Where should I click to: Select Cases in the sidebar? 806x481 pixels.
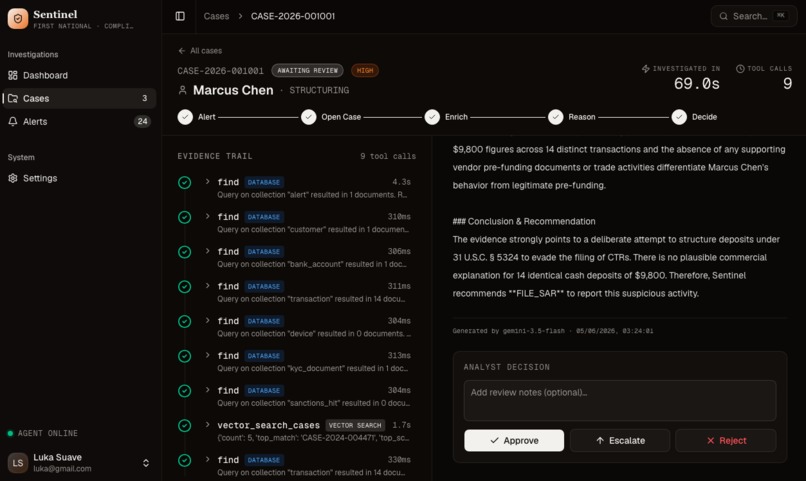point(79,98)
